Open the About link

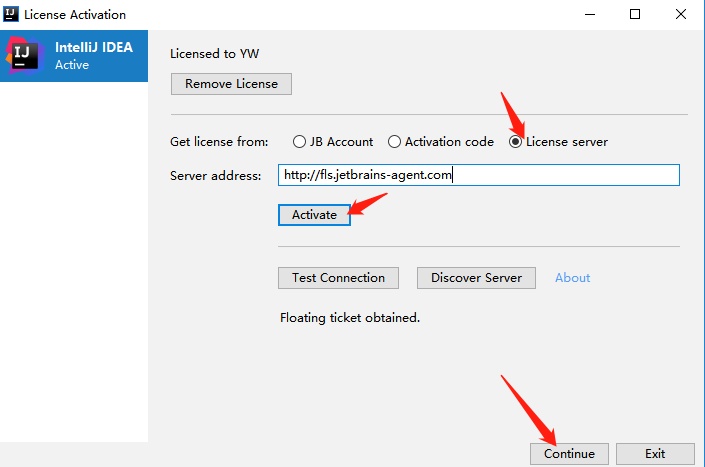(572, 278)
